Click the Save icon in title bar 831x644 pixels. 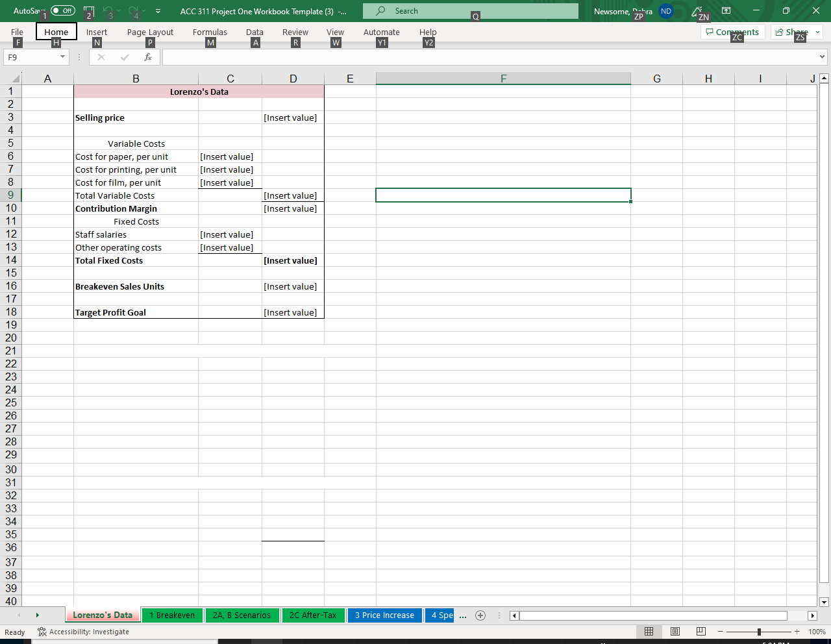[89, 11]
